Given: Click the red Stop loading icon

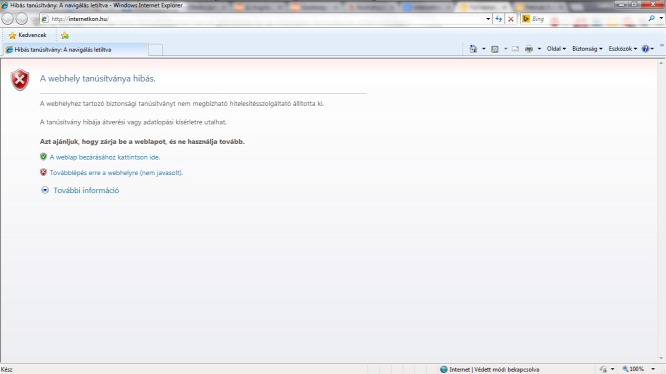Looking at the screenshot, I should [x=511, y=19].
